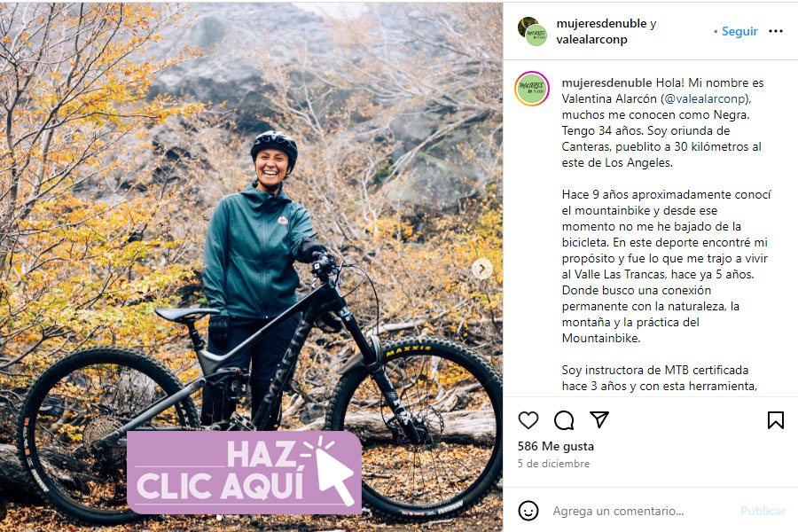Click the Publicar button
The width and height of the screenshot is (798, 532).
pyautogui.click(x=763, y=511)
